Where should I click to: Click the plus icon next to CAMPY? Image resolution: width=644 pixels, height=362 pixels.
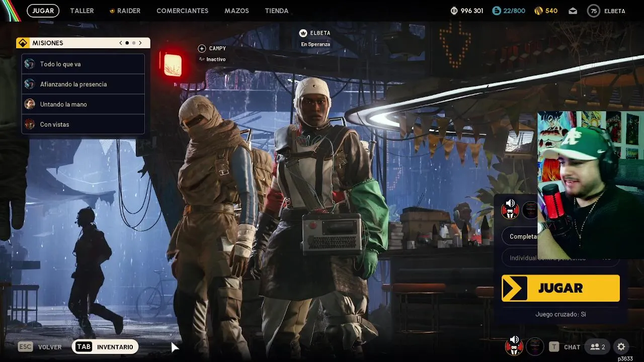click(202, 48)
